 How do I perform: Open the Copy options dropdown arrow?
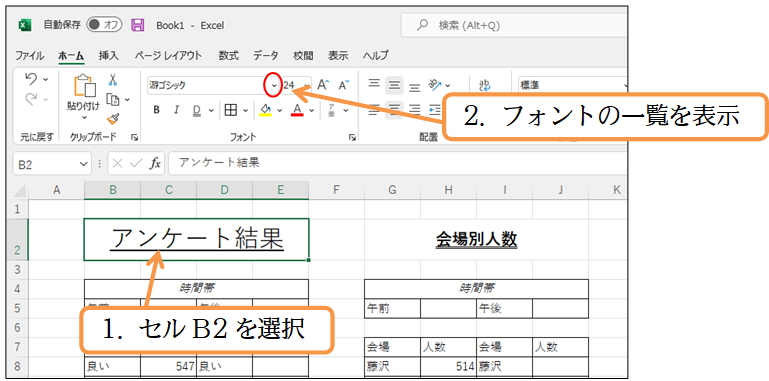(x=127, y=100)
